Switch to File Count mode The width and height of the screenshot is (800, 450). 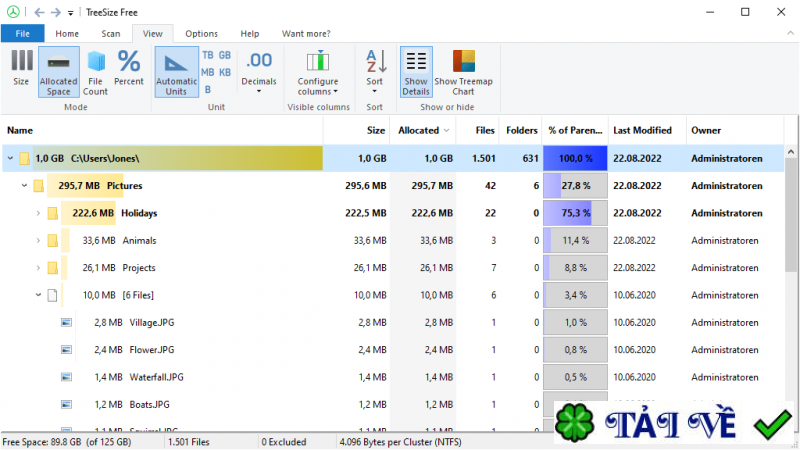click(95, 71)
